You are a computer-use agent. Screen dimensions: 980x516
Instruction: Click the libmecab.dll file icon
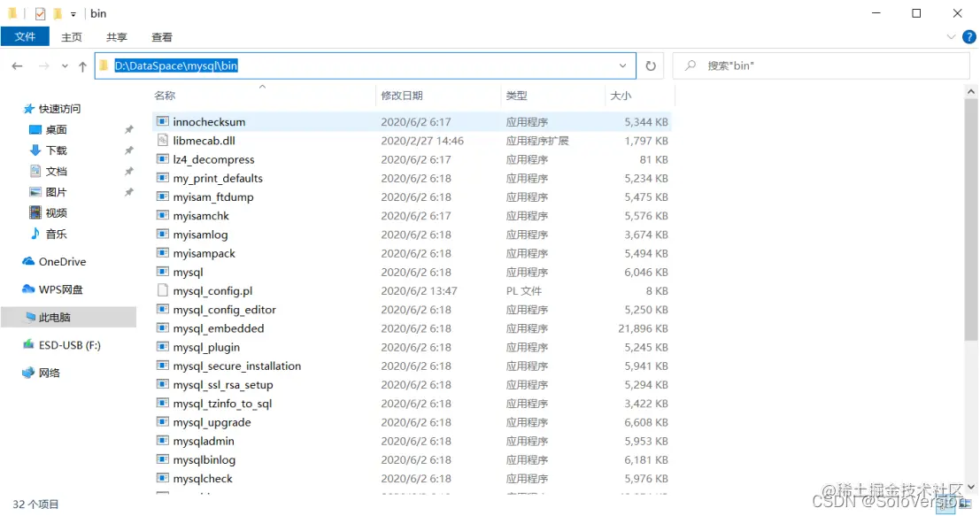[163, 140]
